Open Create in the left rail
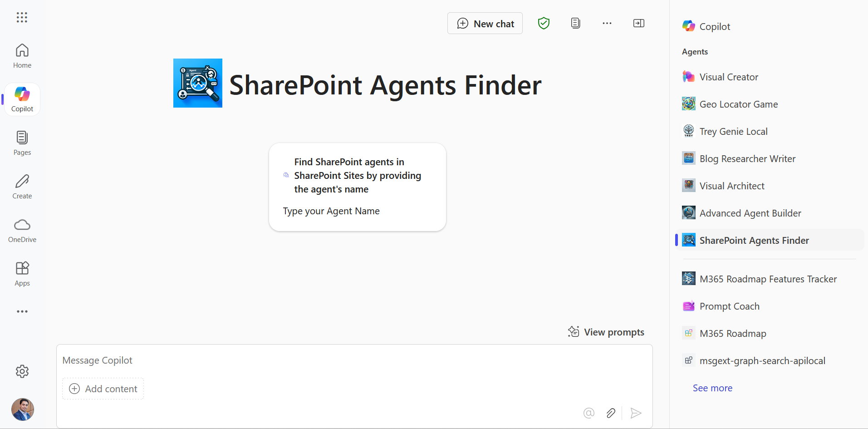 (22, 187)
